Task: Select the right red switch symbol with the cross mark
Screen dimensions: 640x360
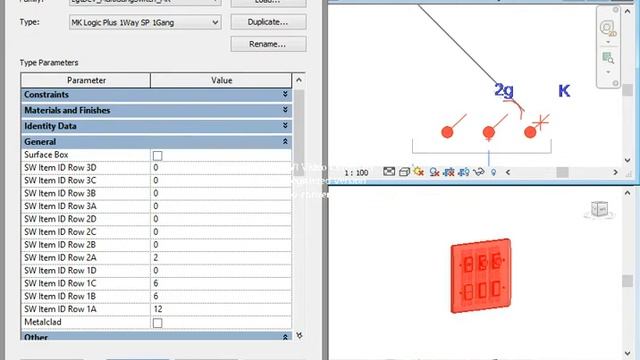Action: (x=530, y=132)
